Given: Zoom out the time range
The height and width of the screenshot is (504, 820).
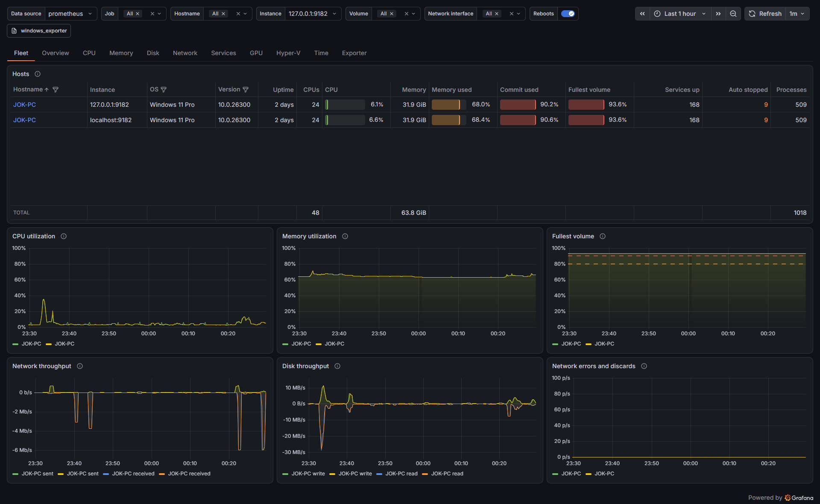Looking at the screenshot, I should point(733,14).
